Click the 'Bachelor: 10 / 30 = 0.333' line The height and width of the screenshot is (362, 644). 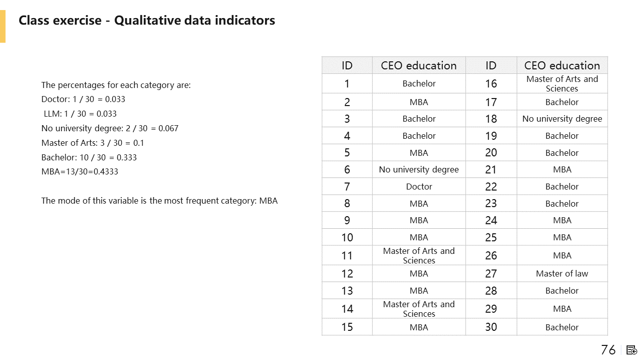coord(89,157)
